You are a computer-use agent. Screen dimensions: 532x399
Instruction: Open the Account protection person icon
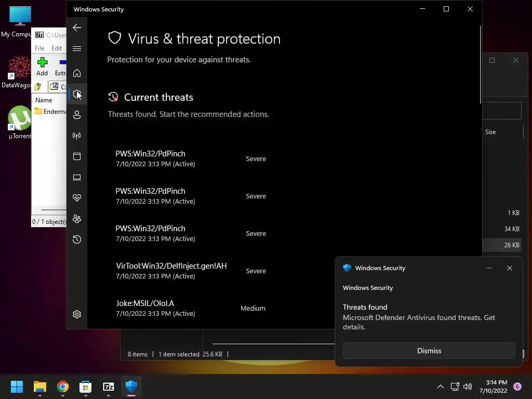[77, 115]
